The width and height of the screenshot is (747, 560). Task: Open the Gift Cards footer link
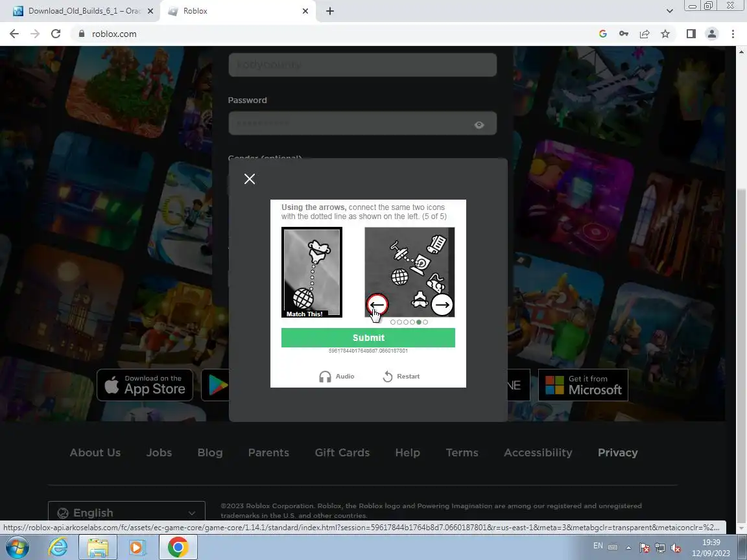[342, 452]
